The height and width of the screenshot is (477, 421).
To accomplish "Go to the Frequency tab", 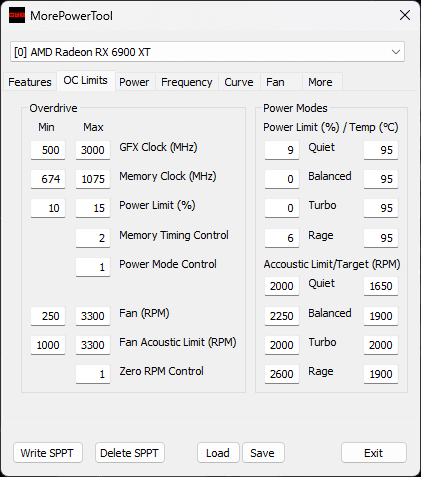I will pos(187,82).
